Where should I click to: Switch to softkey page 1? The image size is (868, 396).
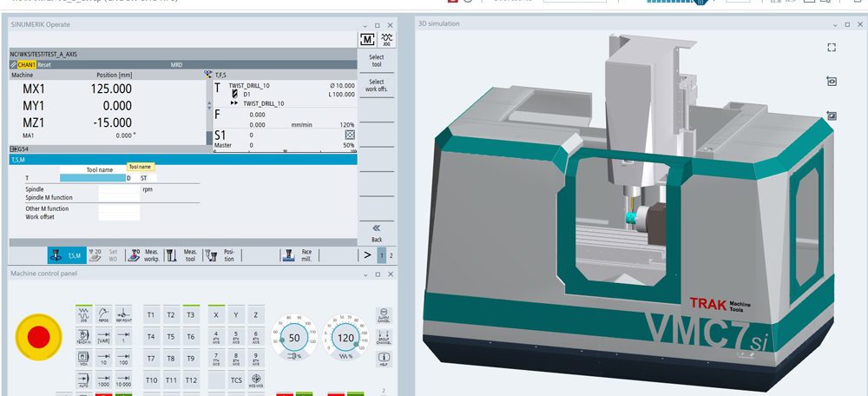382,256
